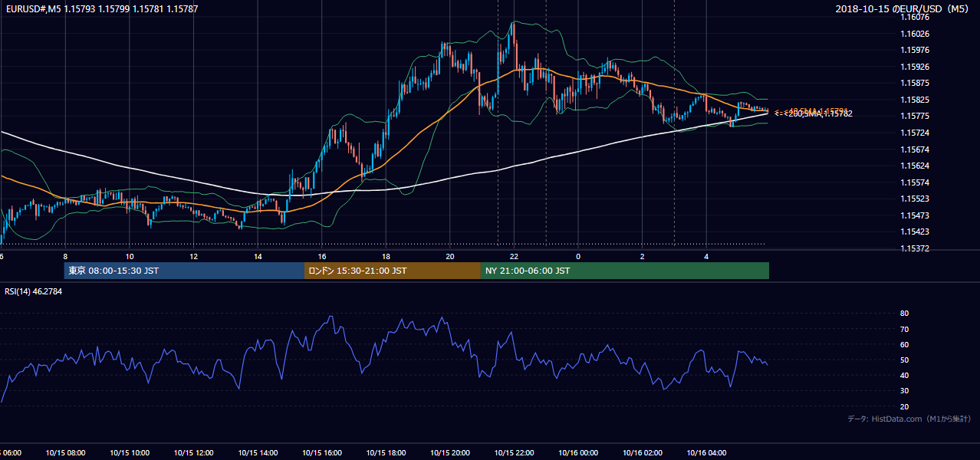Image resolution: width=980 pixels, height=460 pixels.
Task: Click the RSI 40 level label
Action: tap(904, 375)
